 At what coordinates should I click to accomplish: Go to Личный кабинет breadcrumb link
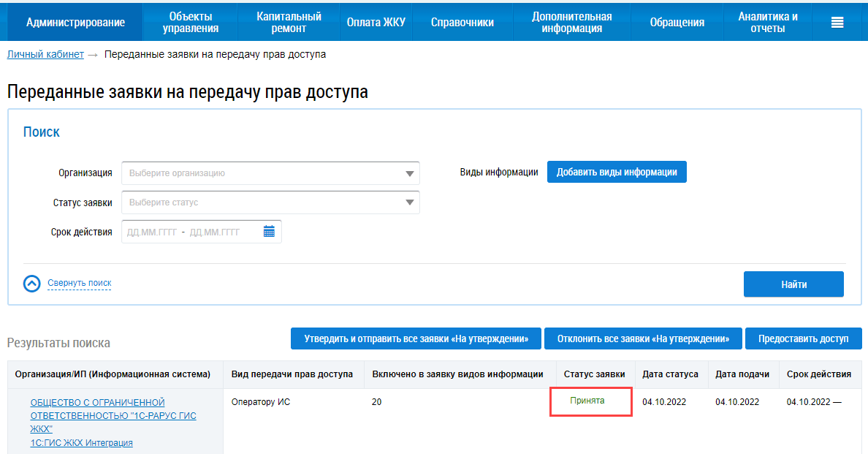click(x=45, y=55)
